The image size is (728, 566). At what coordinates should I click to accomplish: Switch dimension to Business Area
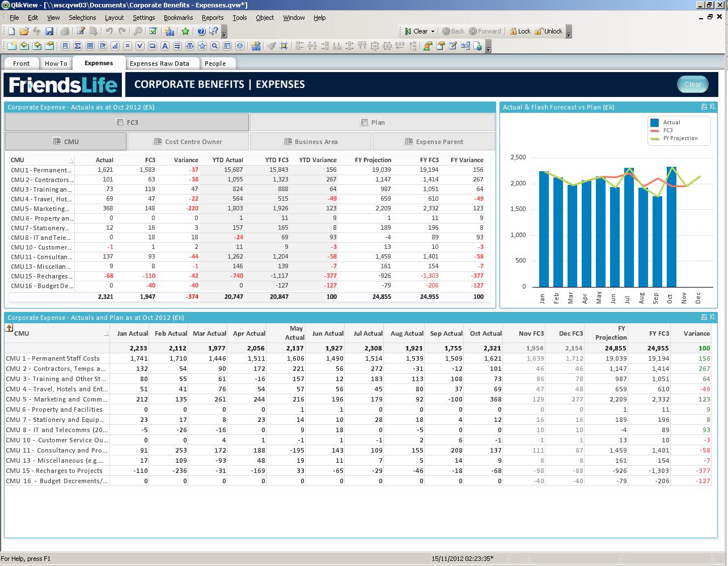tap(311, 142)
